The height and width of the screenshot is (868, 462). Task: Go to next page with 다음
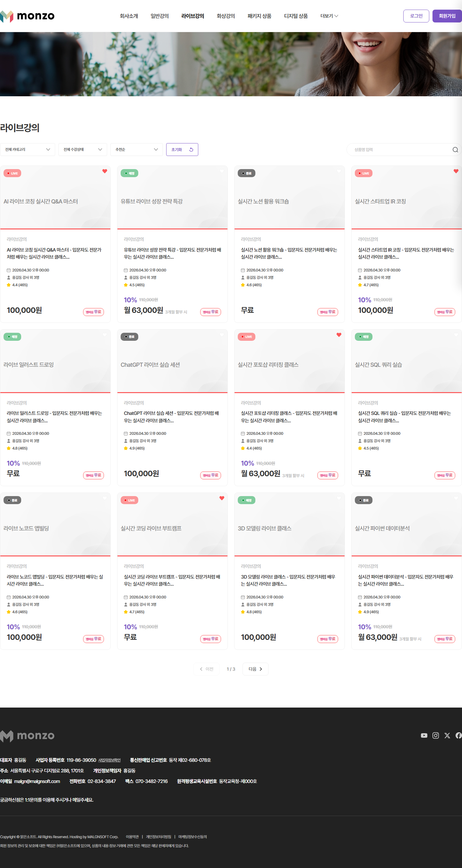(255, 669)
